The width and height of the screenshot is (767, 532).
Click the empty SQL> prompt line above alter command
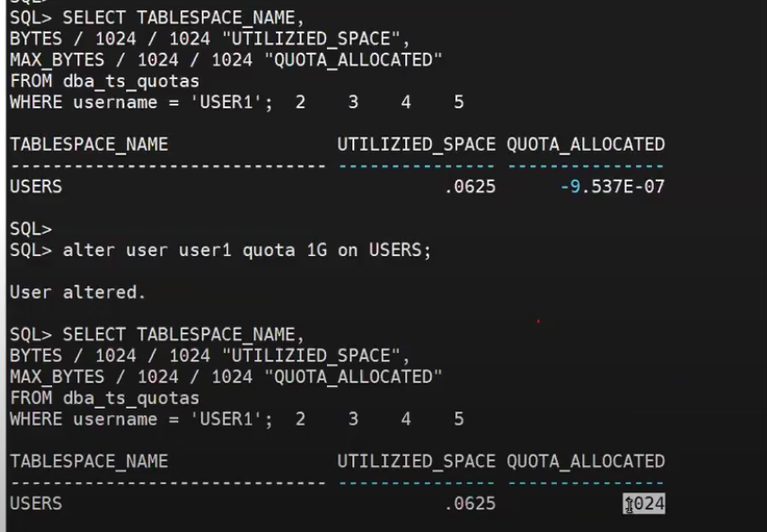pos(30,229)
